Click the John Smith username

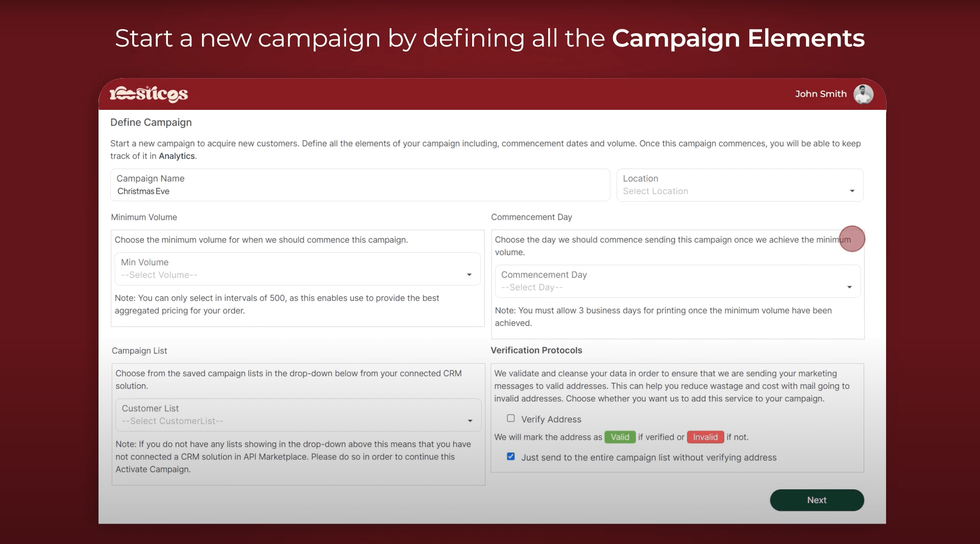[x=820, y=94]
